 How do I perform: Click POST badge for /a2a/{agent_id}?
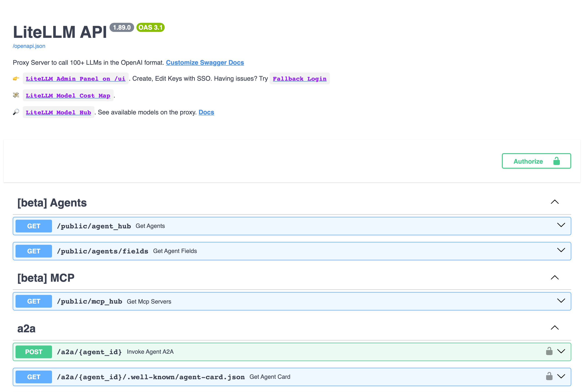34,352
